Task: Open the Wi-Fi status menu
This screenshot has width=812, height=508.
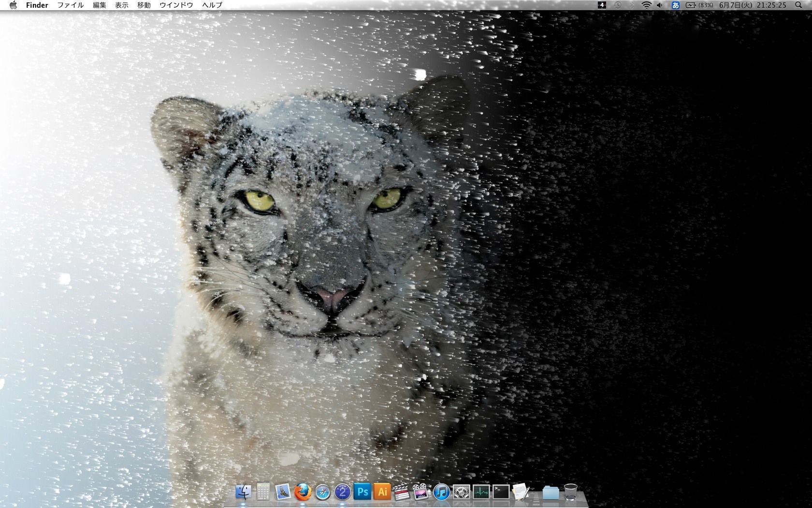Action: [x=646, y=5]
